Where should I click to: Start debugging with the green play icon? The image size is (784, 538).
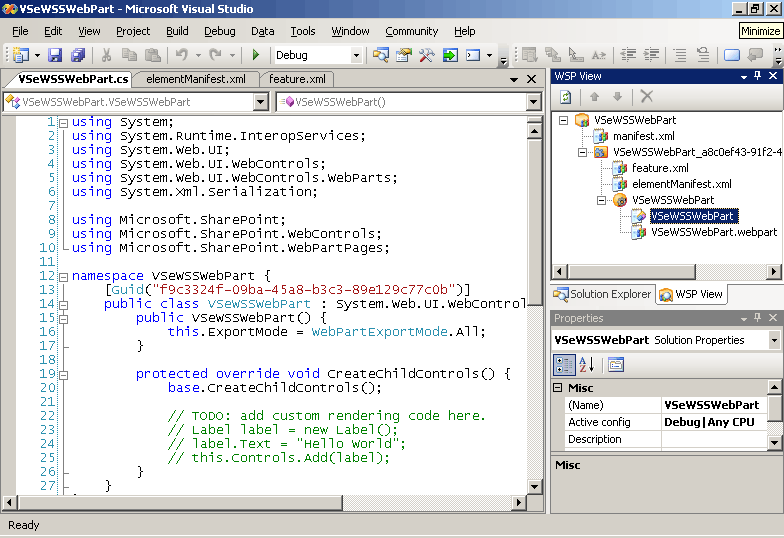point(256,55)
